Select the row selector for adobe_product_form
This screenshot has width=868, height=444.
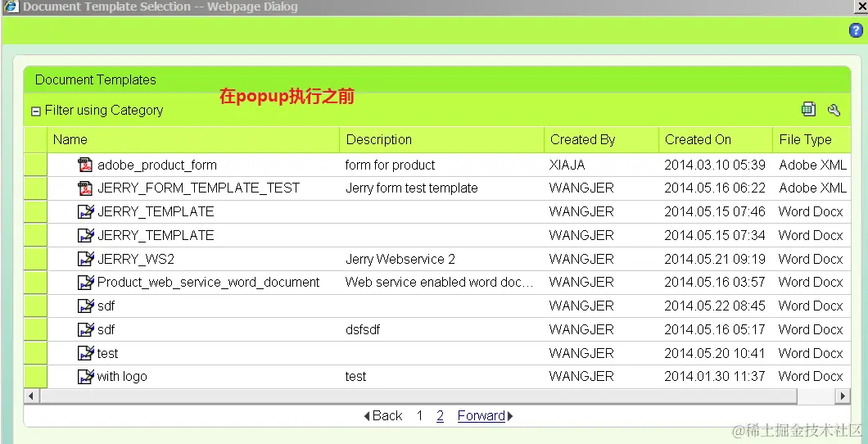35,165
